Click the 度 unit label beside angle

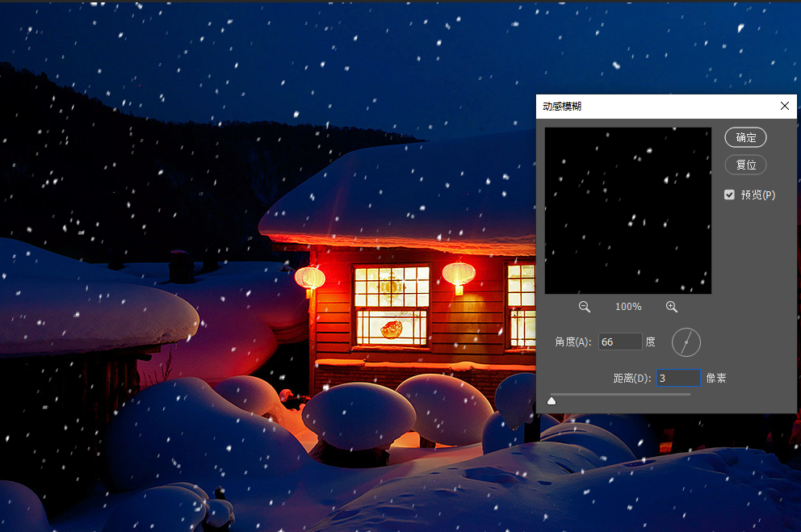pyautogui.click(x=650, y=341)
